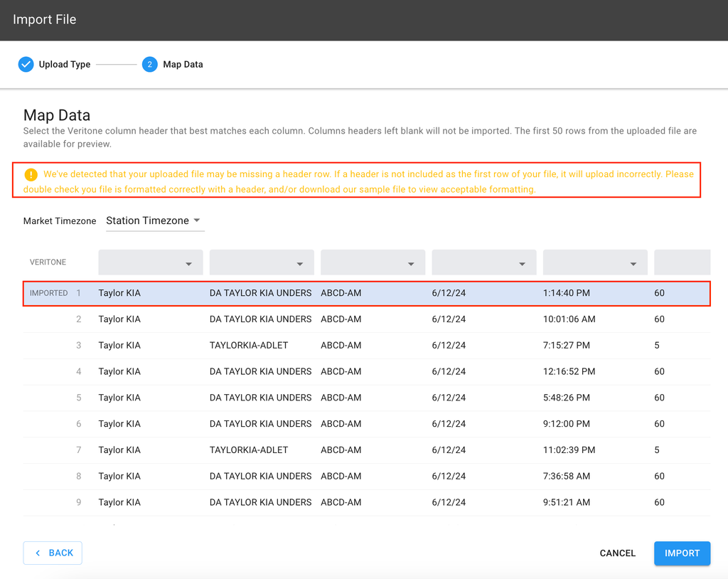Expand header dropdown above Taylor KIA column
The height and width of the screenshot is (579, 728).
pyautogui.click(x=151, y=262)
